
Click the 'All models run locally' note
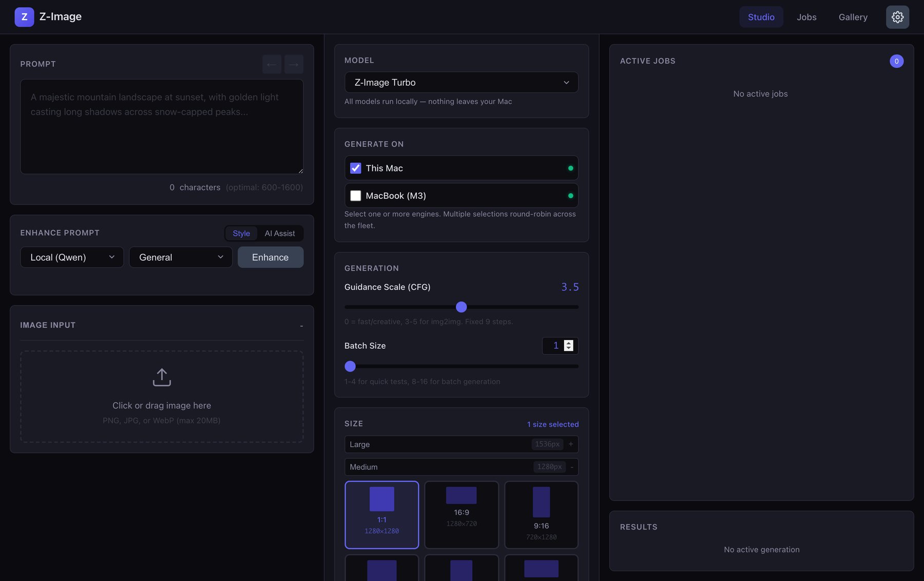pyautogui.click(x=428, y=102)
